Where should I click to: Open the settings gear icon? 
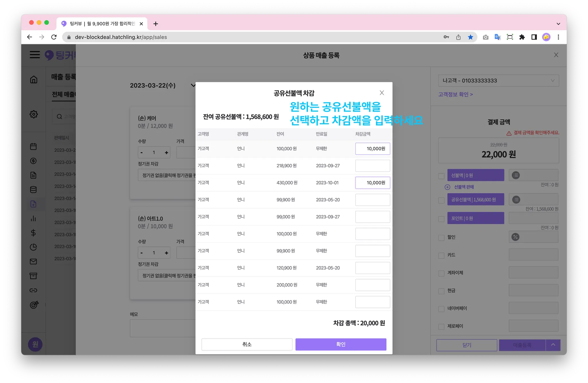[x=34, y=114]
